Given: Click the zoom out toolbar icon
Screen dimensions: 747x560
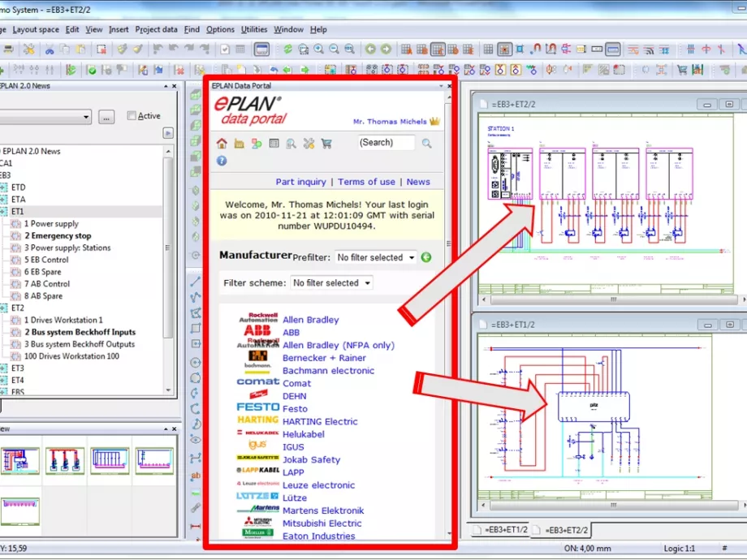Looking at the screenshot, I should [334, 49].
